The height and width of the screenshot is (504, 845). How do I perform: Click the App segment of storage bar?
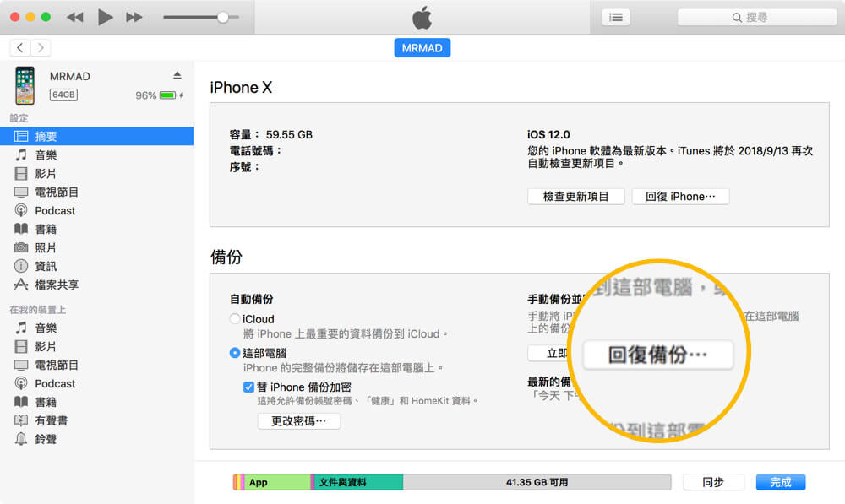click(277, 482)
